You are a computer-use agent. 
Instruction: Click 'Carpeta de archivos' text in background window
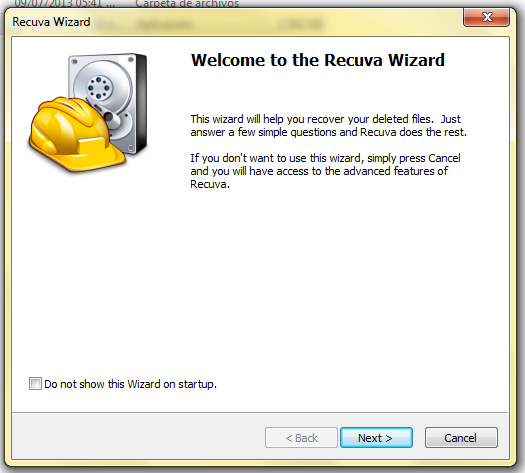(x=187, y=4)
